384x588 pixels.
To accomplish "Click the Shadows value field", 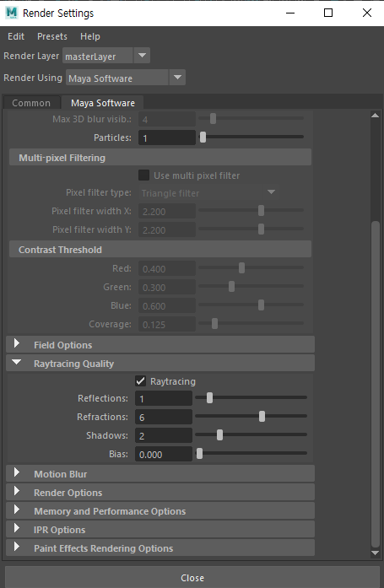I will pyautogui.click(x=164, y=435).
